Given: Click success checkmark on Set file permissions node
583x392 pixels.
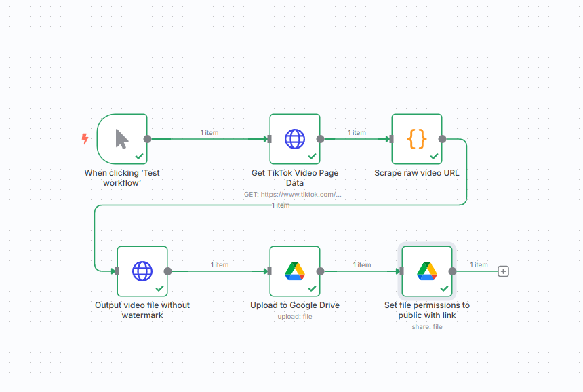Looking at the screenshot, I should pyautogui.click(x=444, y=289).
